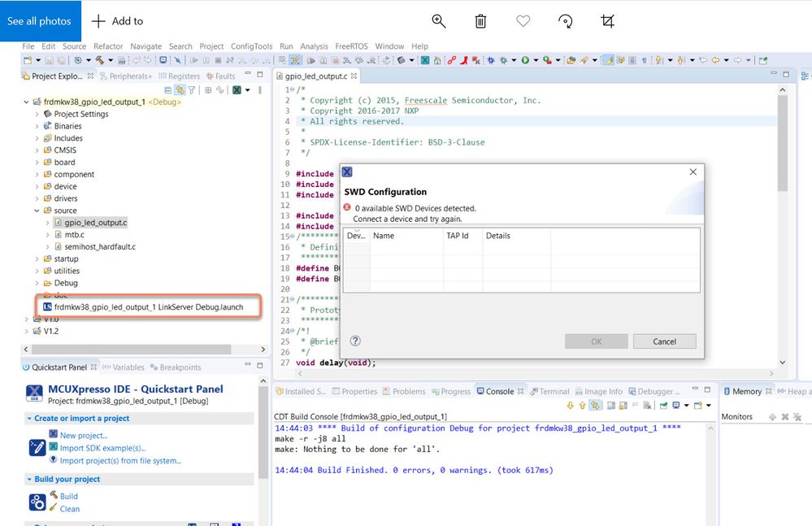Toggle the highlighted mark occurrences pen icon
The image size is (812, 526).
click(x=608, y=60)
